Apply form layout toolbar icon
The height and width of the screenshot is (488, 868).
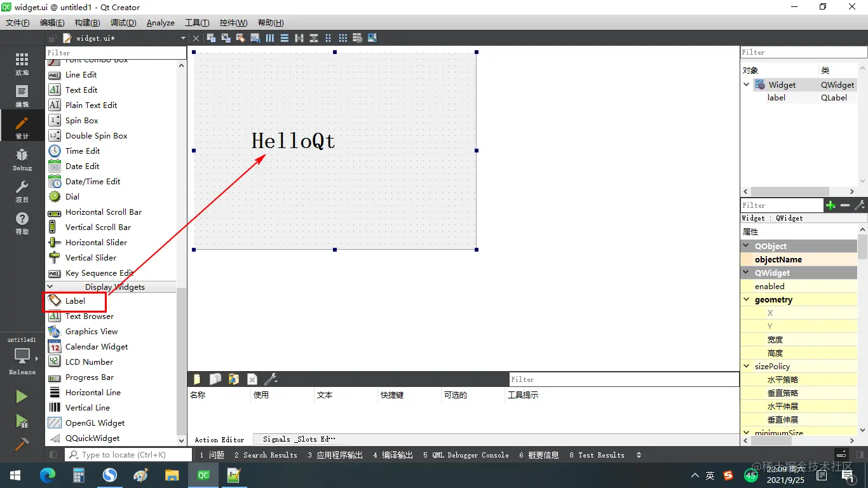[329, 38]
